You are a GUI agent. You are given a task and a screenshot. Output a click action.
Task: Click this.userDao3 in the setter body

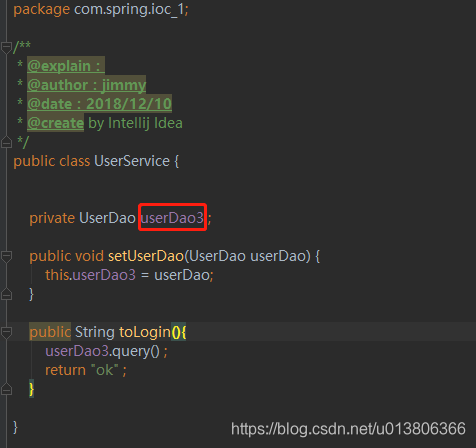click(90, 275)
